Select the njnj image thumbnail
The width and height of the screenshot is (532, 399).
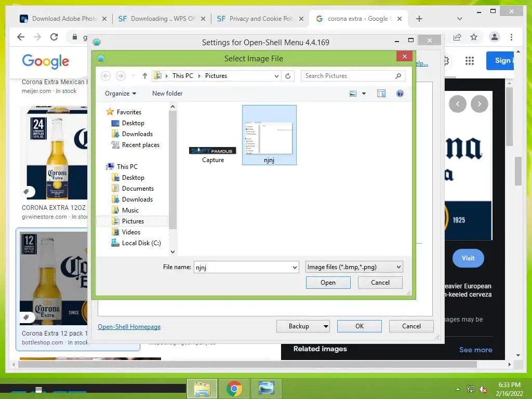point(269,135)
